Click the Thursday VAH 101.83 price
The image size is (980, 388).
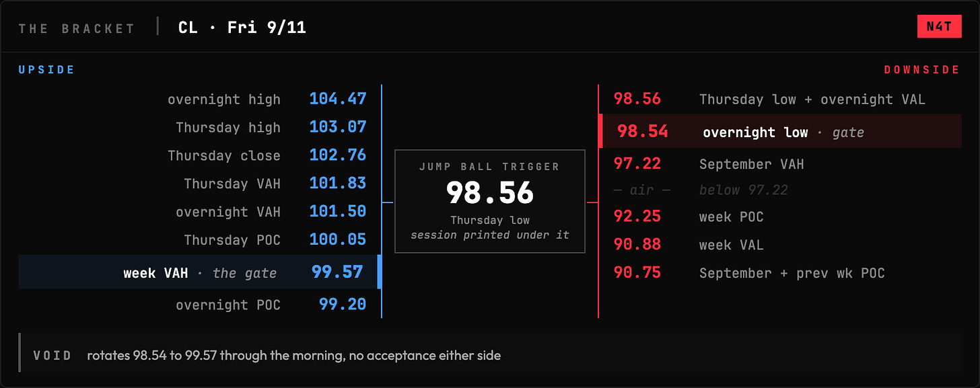coord(338,184)
